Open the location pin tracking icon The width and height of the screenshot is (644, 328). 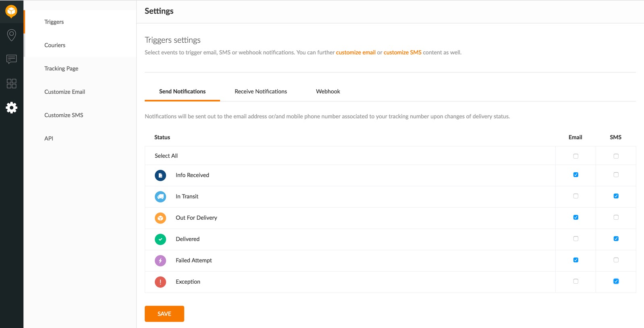(11, 35)
